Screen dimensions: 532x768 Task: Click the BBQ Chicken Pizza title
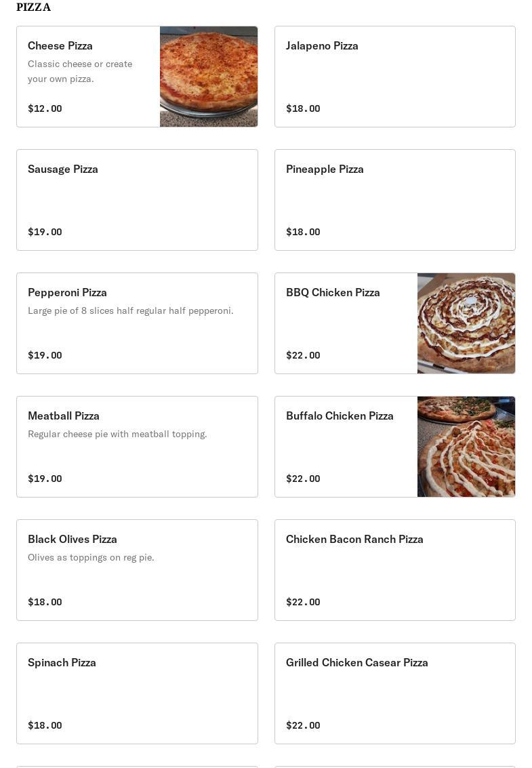pos(333,292)
